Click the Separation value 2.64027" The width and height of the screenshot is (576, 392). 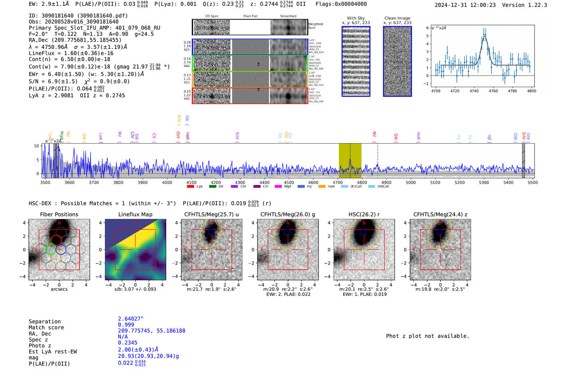click(x=131, y=319)
